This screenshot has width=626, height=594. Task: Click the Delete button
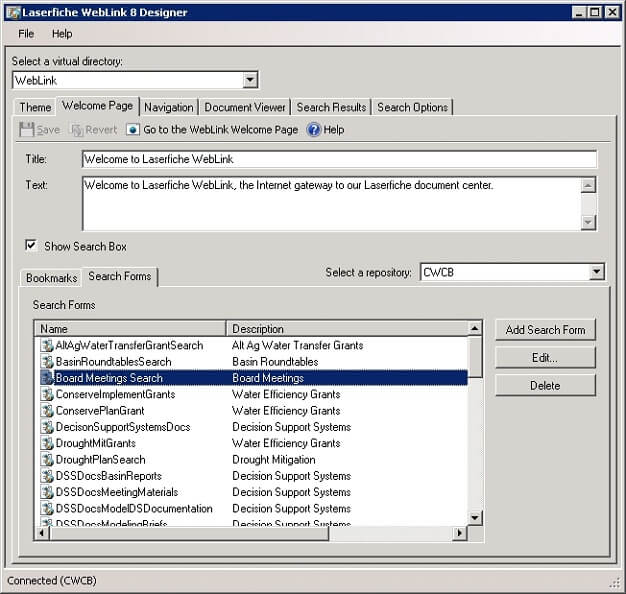coord(545,386)
